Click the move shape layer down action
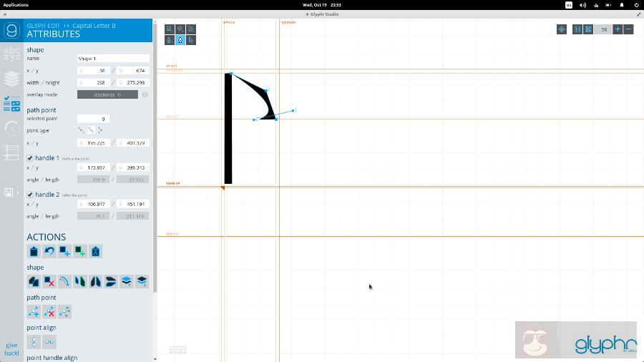 tap(142, 282)
